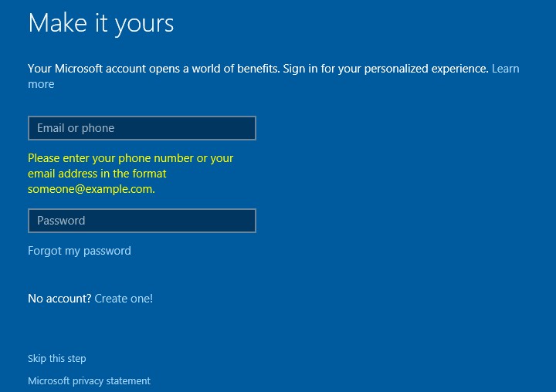This screenshot has width=556, height=392.
Task: Start password recovery via Forgot my password
Action: tap(80, 251)
